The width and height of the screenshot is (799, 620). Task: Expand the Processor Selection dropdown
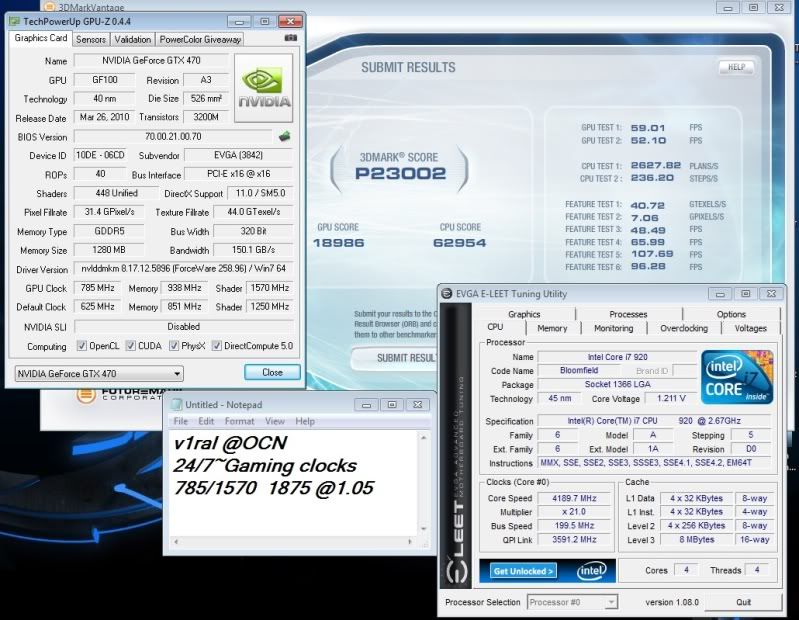tap(569, 602)
